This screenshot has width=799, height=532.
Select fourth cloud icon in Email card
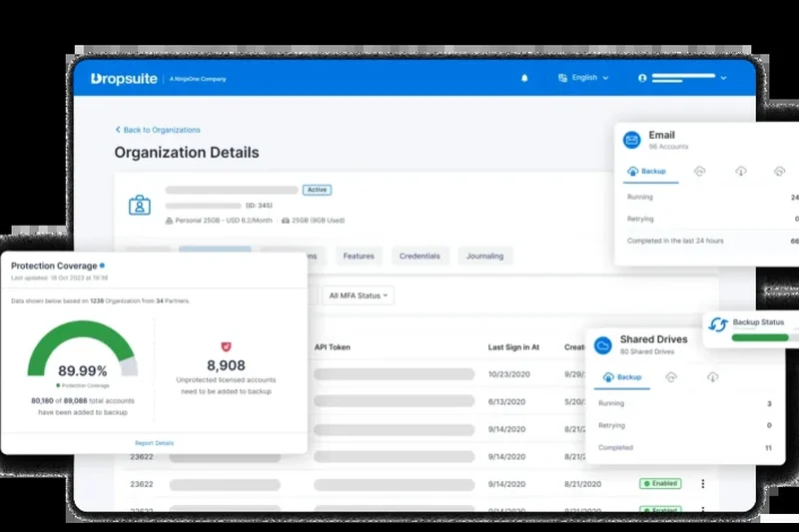click(780, 171)
